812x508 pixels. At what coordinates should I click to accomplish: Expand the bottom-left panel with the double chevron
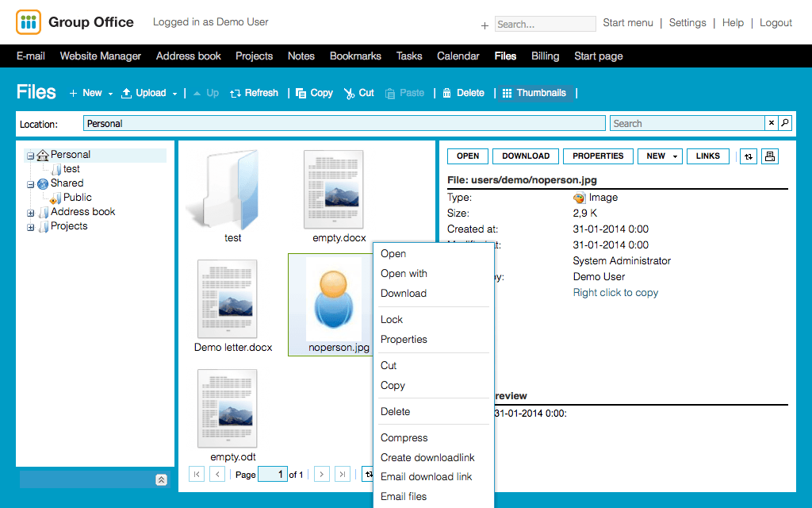click(161, 479)
